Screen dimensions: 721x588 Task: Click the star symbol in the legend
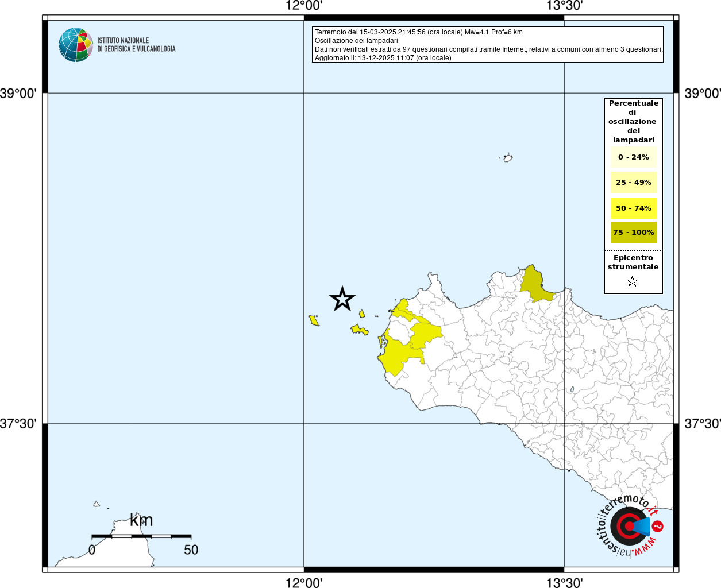[633, 281]
